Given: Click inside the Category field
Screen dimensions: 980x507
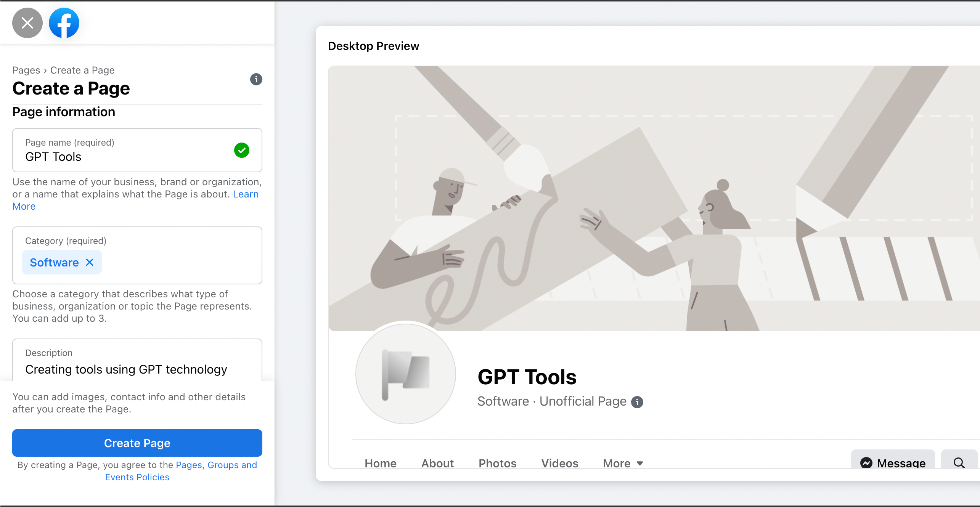Looking at the screenshot, I should point(179,262).
